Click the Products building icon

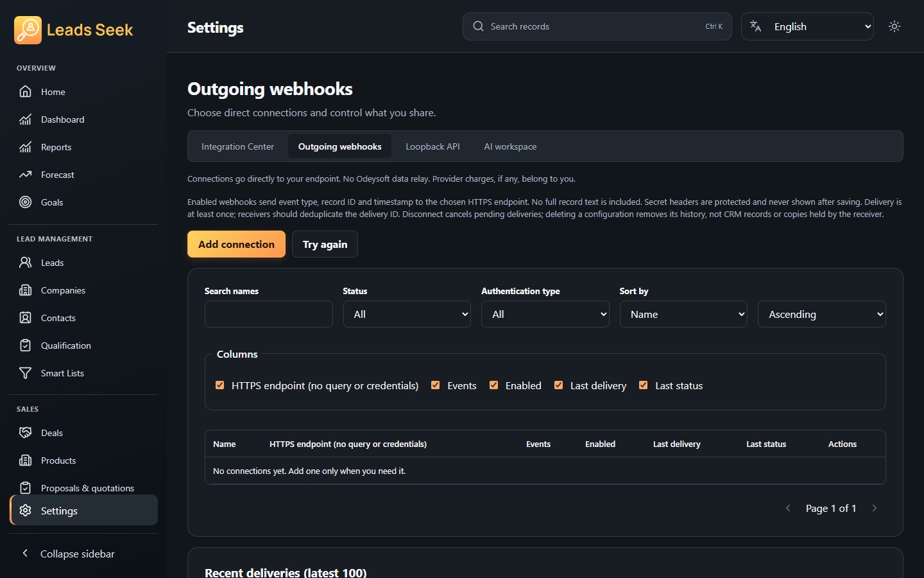click(25, 460)
